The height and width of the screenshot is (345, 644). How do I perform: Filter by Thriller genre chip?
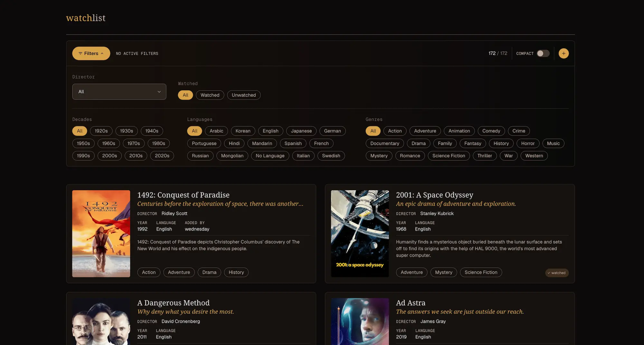485,156
